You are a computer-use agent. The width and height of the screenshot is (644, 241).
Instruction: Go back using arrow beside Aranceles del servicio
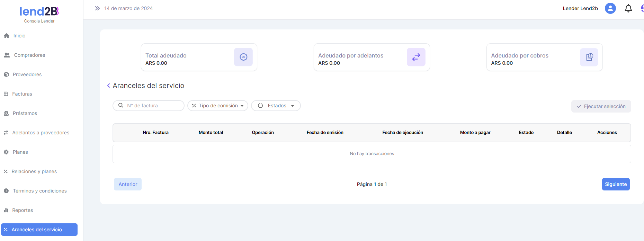pos(109,86)
